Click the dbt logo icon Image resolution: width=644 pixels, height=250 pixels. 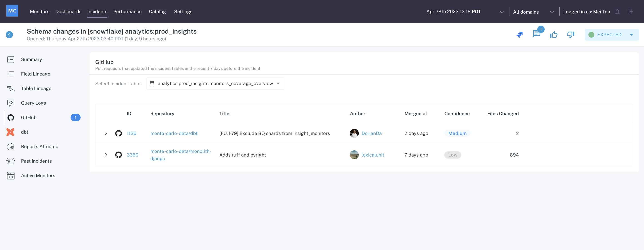(10, 132)
